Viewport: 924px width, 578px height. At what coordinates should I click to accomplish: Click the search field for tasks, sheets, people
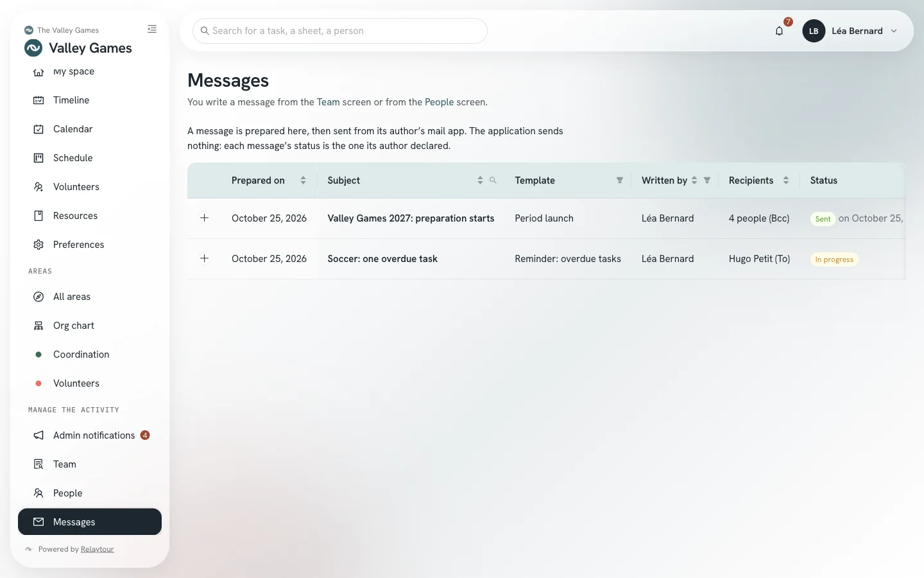[x=340, y=31]
